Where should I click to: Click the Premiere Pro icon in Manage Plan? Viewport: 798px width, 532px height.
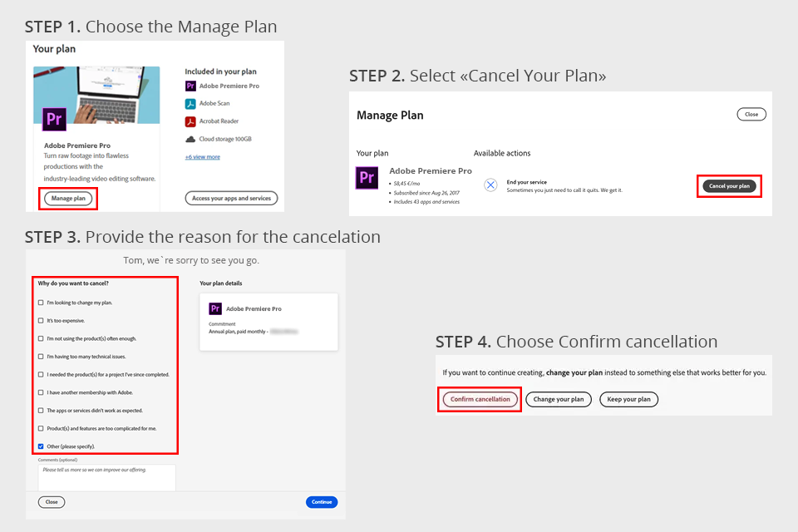coord(367,178)
